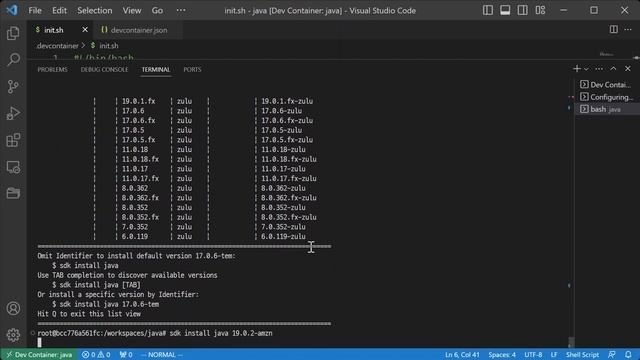
Task: Click text '11.0.18-zulu' identifier
Action: (283, 149)
